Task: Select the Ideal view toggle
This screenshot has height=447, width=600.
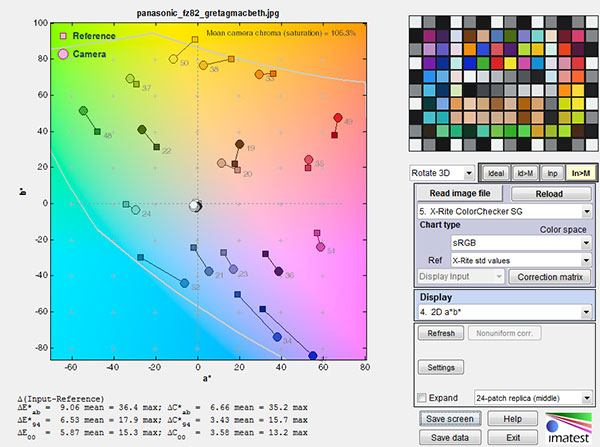Action: tap(496, 173)
